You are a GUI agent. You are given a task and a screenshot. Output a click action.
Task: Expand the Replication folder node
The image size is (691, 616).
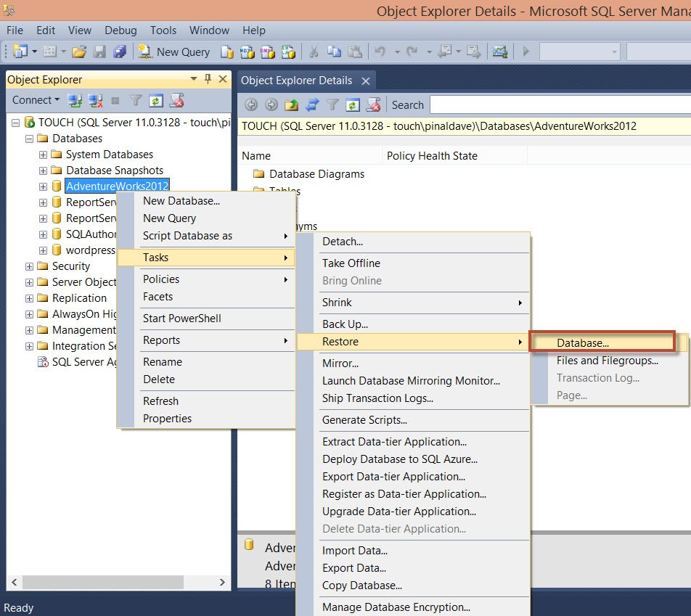30,298
